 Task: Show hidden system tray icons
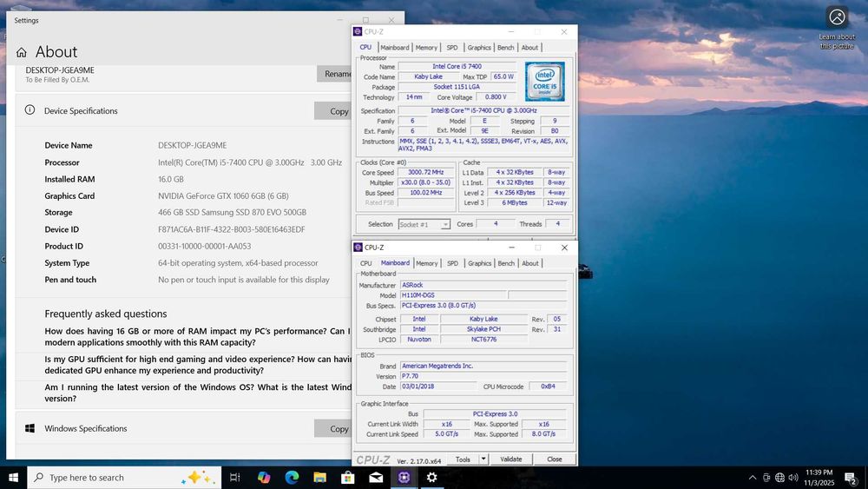point(753,478)
